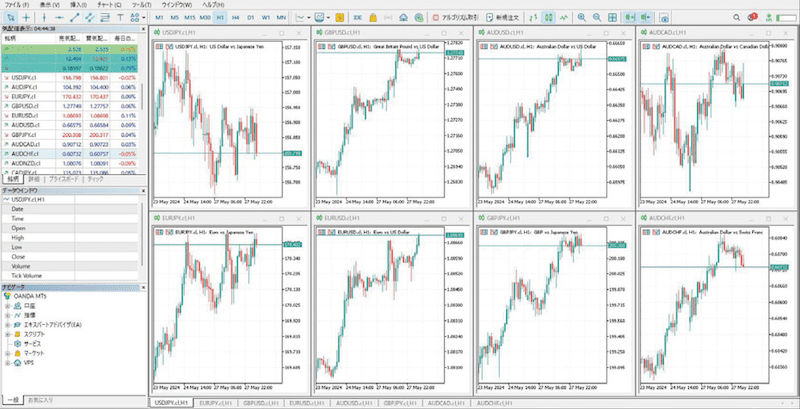800x409 pixels.
Task: Switch to the GBPUSD.cl,H1 chart tab
Action: click(261, 403)
